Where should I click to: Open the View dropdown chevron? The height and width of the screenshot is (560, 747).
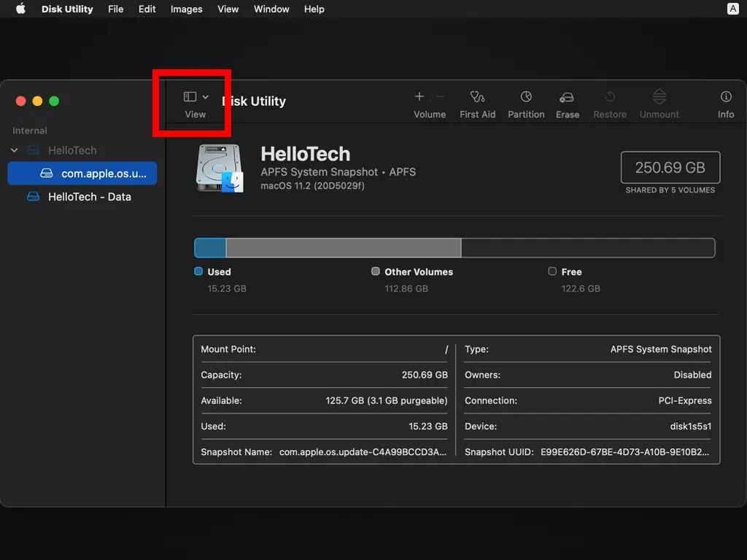click(x=206, y=96)
